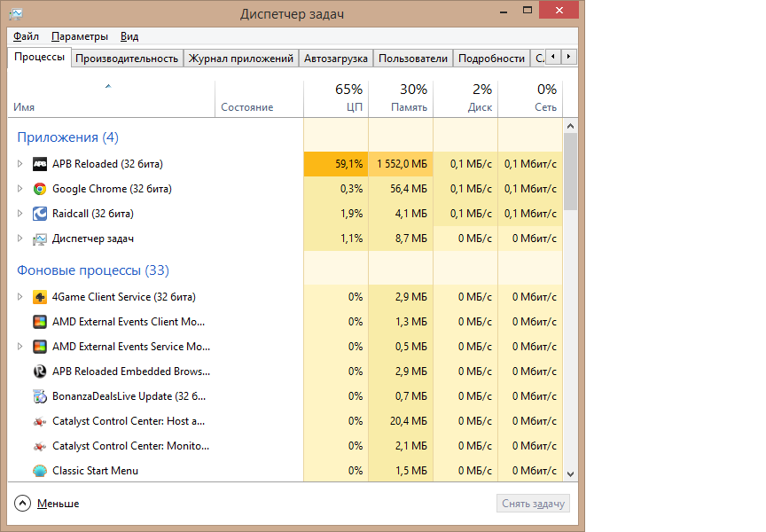Click the Catalyst Control Center Host icon
The image size is (766, 532).
[40, 421]
